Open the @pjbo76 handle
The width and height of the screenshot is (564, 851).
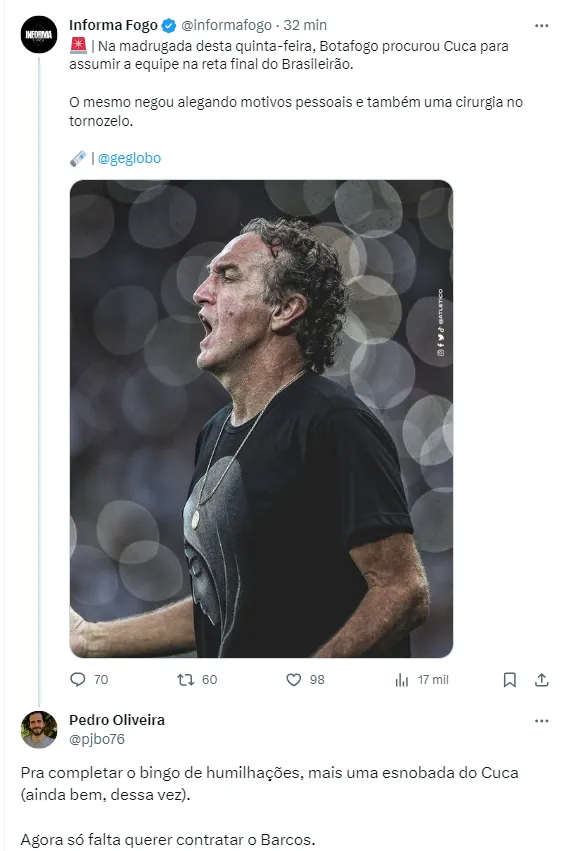(97, 739)
